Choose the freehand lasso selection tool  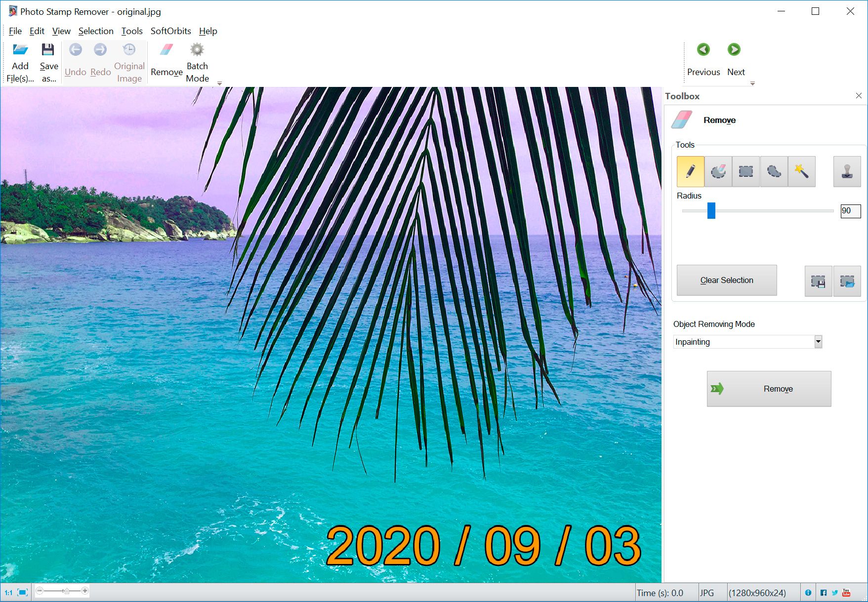coord(773,171)
